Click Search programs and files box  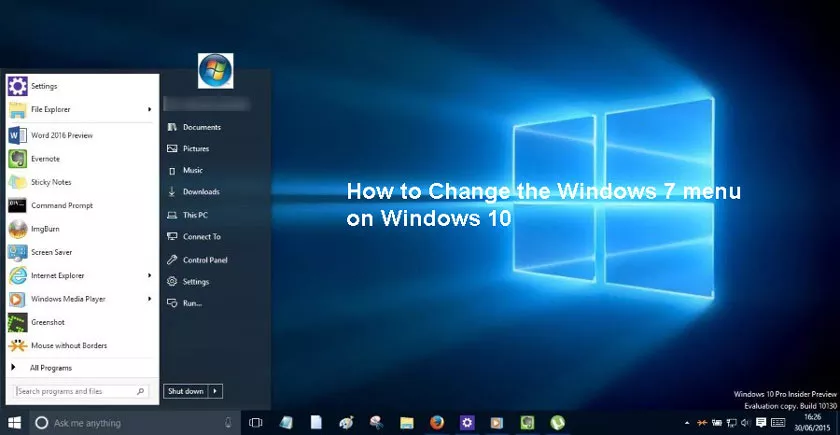(81, 392)
